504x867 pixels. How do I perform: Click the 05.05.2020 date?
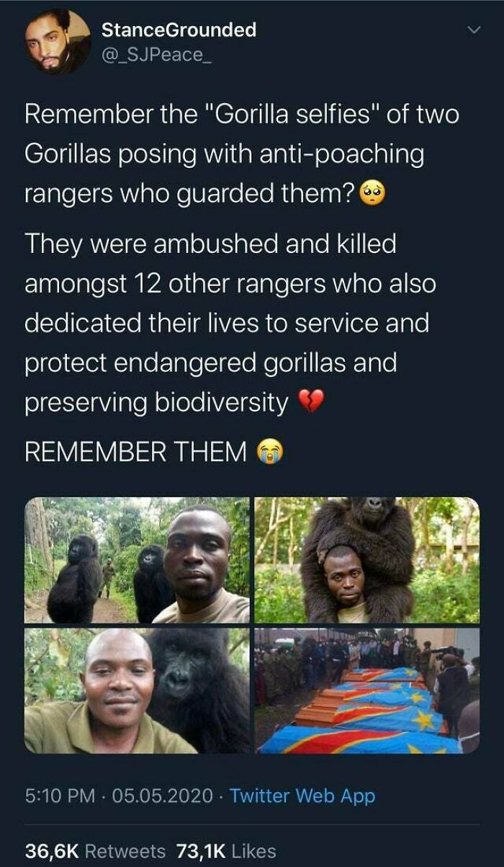(163, 796)
